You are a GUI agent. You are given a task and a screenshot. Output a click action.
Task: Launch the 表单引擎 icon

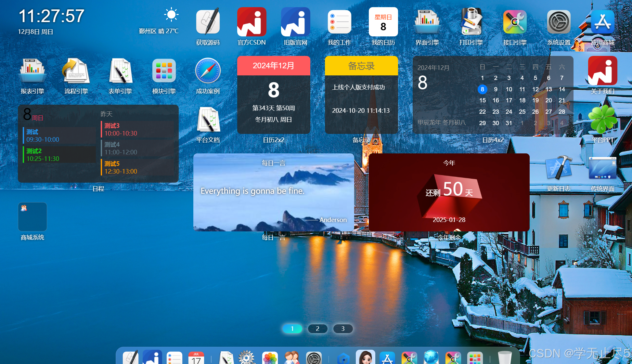tap(120, 71)
